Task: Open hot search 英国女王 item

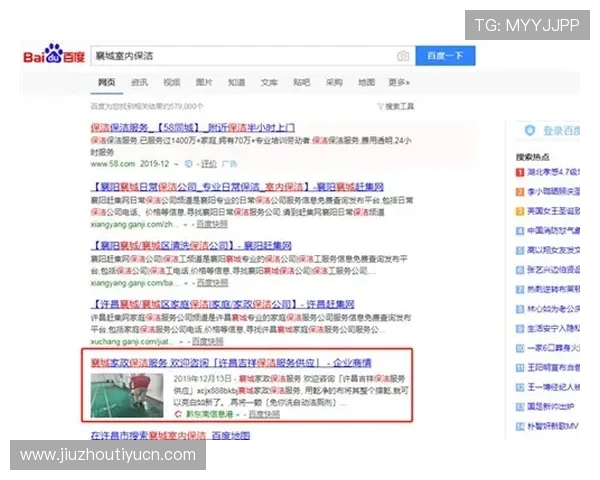Action: tap(553, 211)
